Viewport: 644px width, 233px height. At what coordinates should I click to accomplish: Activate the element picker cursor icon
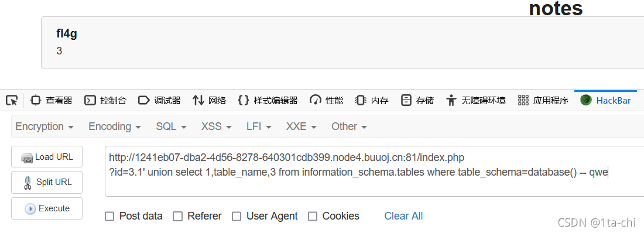tap(12, 100)
